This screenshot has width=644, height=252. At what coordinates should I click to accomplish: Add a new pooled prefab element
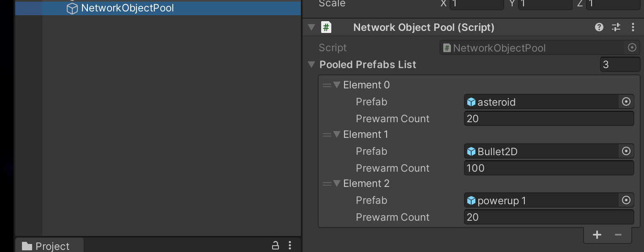click(x=597, y=235)
